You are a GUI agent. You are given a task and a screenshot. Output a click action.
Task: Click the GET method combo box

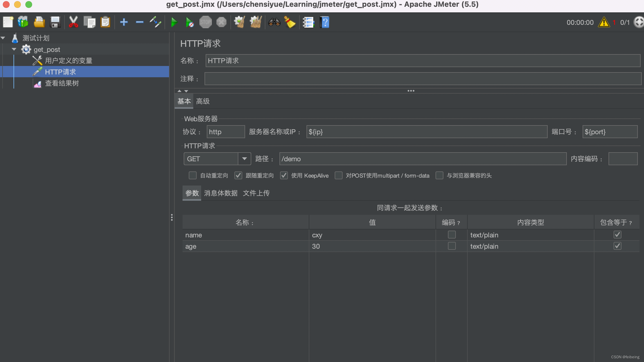point(217,159)
